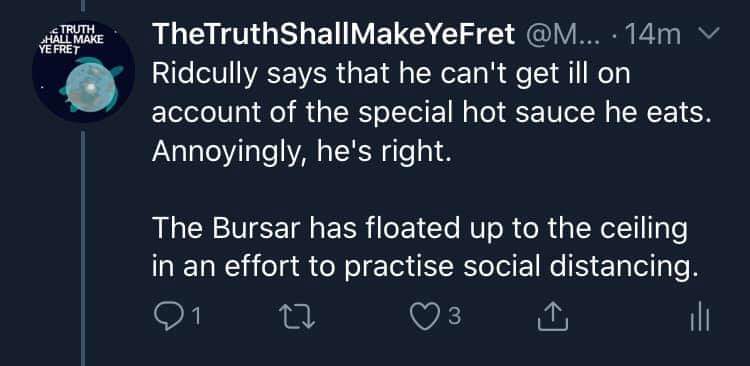This screenshot has width=750, height=366.
Task: Retweet this tweet via the arrows icon
Action: 297,317
